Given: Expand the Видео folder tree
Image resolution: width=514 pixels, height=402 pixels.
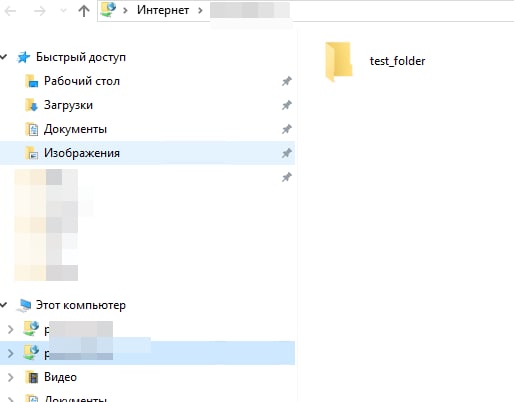Looking at the screenshot, I should point(10,377).
